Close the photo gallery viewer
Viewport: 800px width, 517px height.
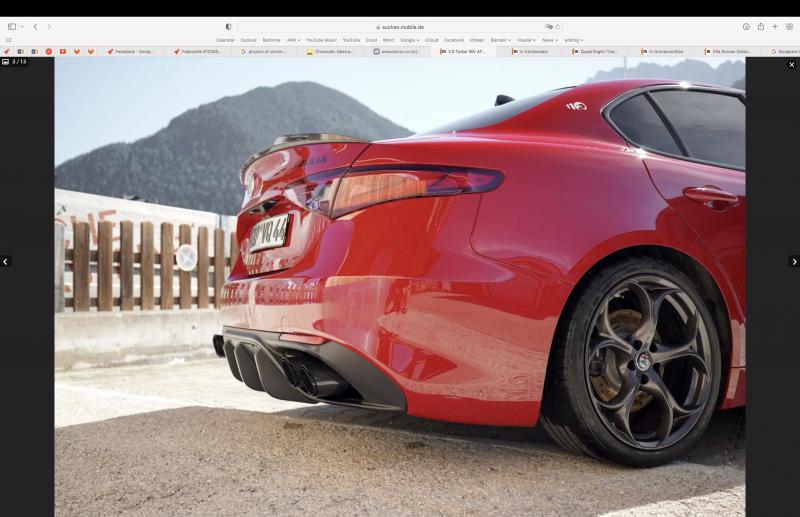pos(792,64)
